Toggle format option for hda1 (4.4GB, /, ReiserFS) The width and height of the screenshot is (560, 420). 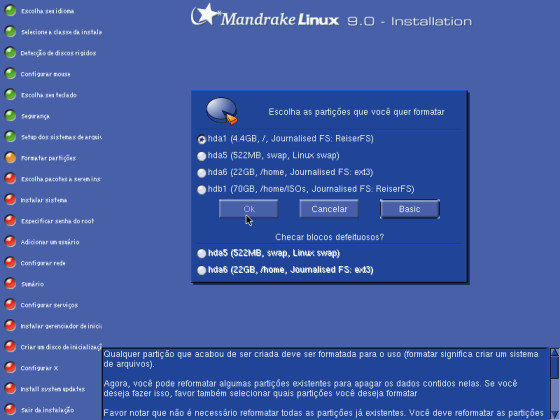201,139
